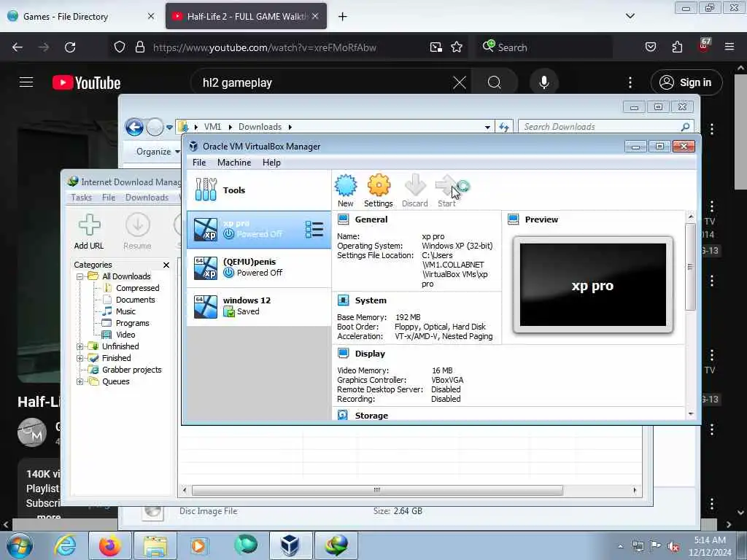
Task: Open Windows Media Player from taskbar
Action: click(199, 545)
